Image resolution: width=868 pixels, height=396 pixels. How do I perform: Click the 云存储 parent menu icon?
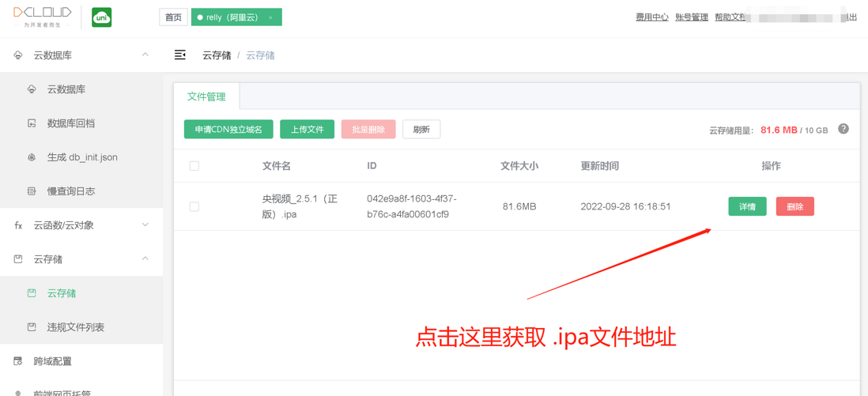[18, 259]
